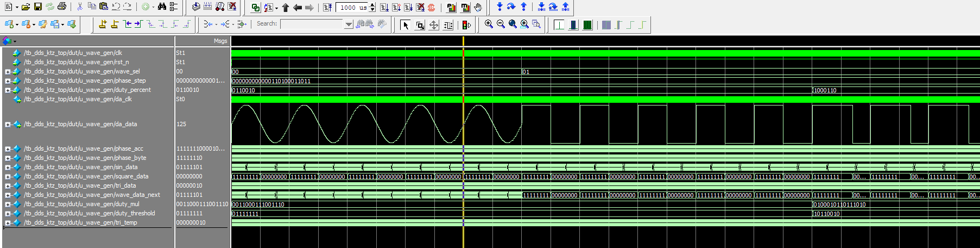The width and height of the screenshot is (980, 248).
Task: Click the Zoom In magnifier
Action: point(489,24)
